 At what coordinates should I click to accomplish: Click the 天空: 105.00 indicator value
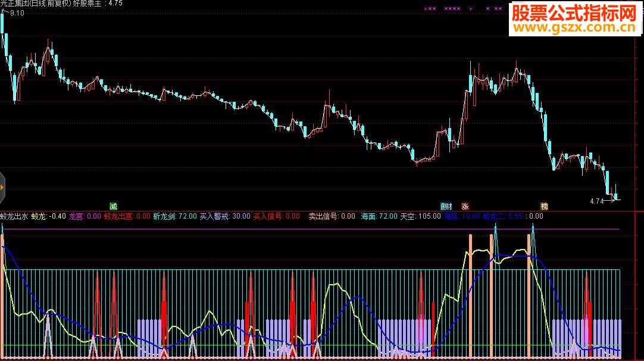click(x=420, y=216)
